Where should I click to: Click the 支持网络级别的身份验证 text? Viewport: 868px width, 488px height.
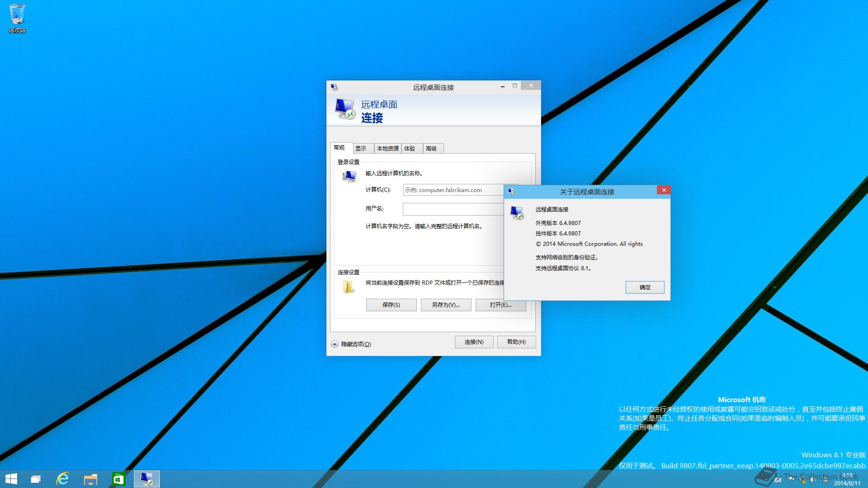567,258
